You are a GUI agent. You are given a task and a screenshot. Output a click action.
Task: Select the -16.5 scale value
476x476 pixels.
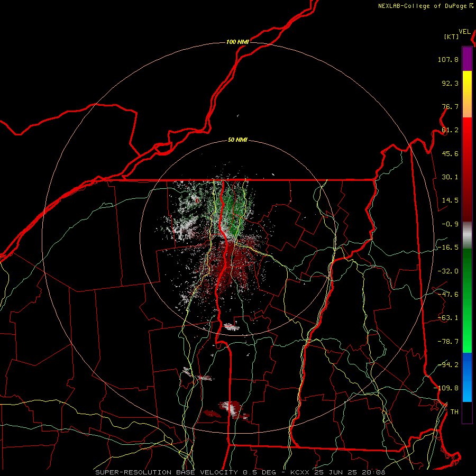click(x=448, y=248)
